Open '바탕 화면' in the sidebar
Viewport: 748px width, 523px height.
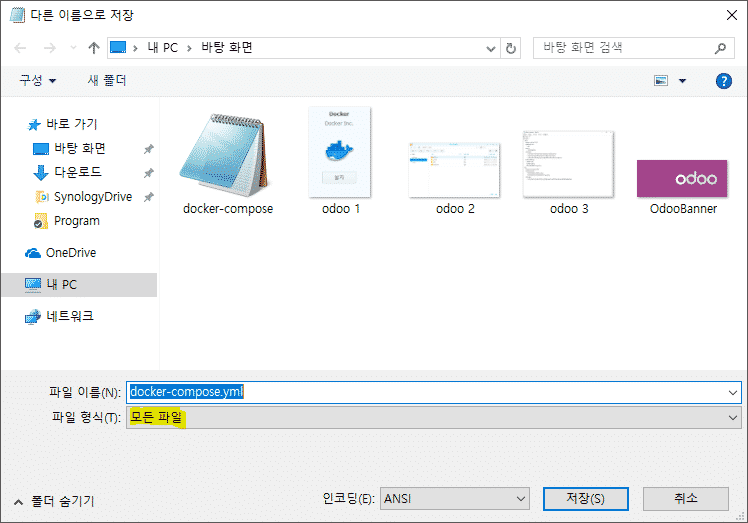tap(80, 148)
